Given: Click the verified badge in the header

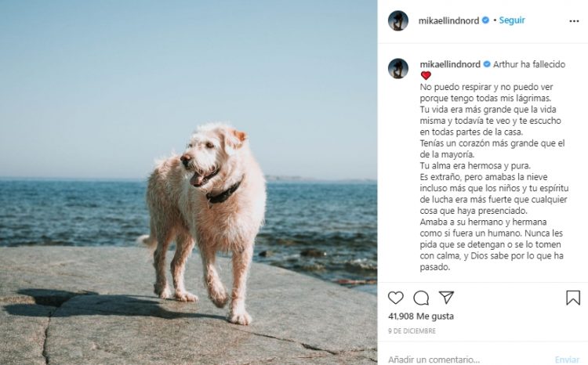Looking at the screenshot, I should pos(485,20).
